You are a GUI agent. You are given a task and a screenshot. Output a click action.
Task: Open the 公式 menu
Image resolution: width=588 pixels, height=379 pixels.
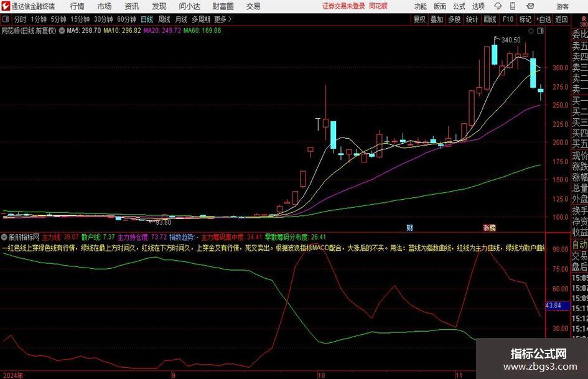[459, 6]
